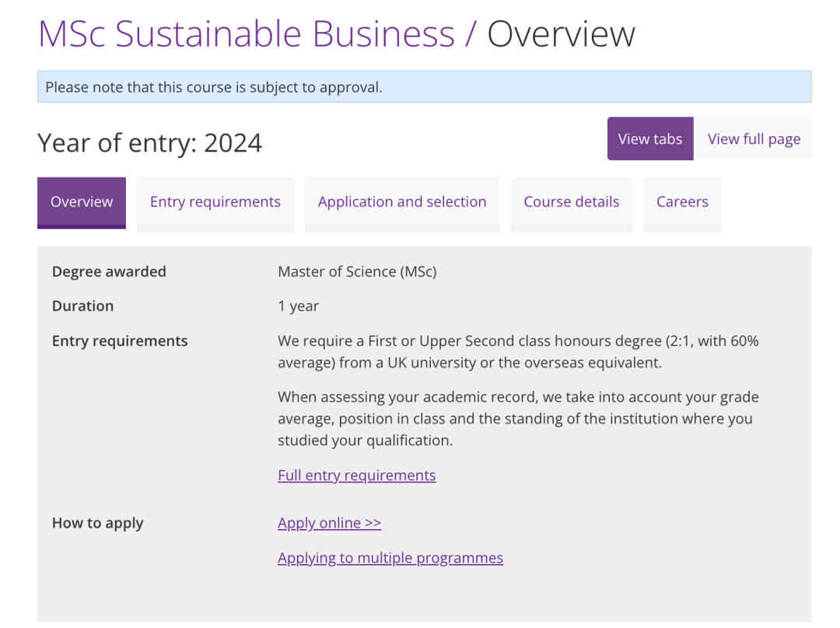The height and width of the screenshot is (628, 840).
Task: Switch to the Entry requirements tab
Action: [215, 202]
